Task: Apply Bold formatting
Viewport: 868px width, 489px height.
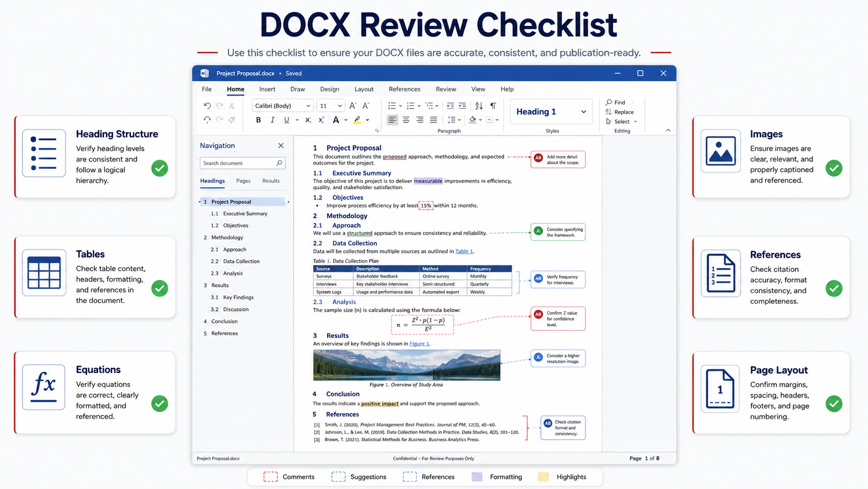Action: [x=258, y=120]
